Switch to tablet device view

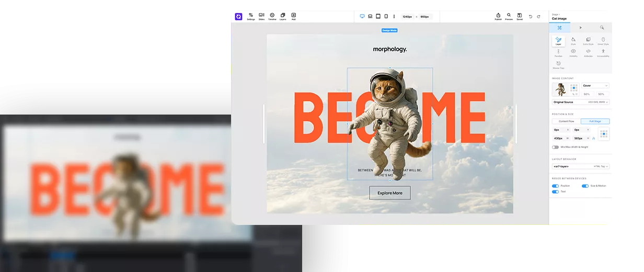tap(378, 16)
